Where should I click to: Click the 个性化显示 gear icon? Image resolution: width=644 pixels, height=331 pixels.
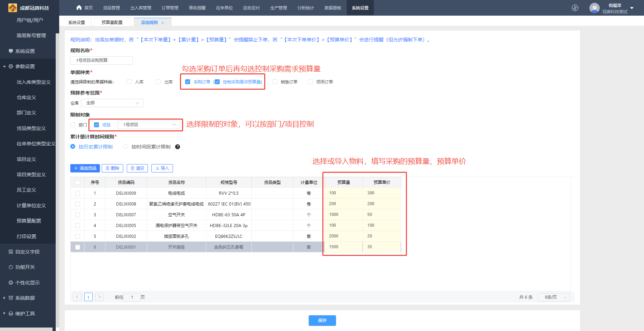(11, 283)
